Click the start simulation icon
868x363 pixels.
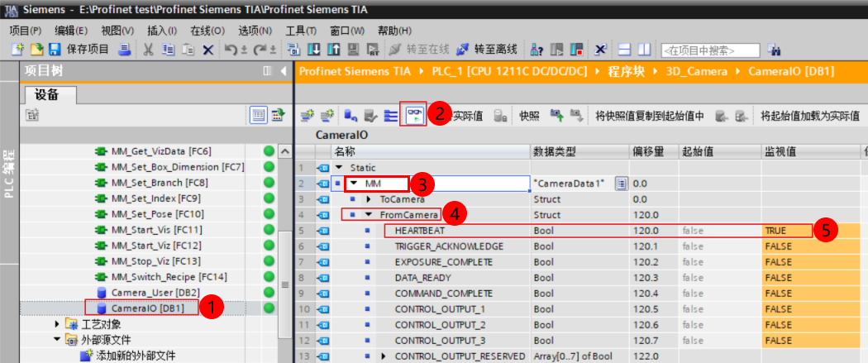[353, 50]
